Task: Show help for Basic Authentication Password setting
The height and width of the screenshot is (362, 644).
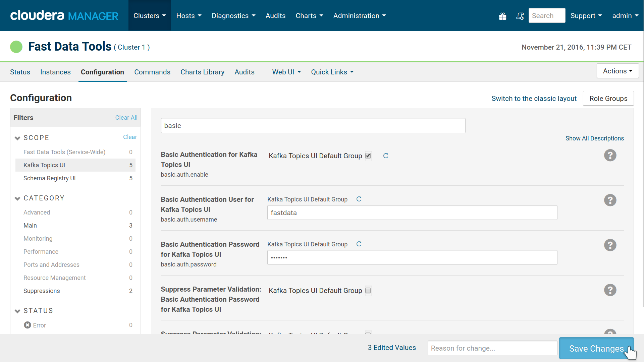Action: pyautogui.click(x=610, y=245)
